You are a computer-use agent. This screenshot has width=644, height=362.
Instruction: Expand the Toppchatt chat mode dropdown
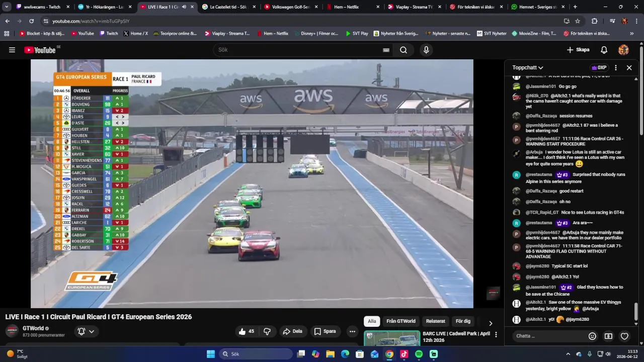tap(528, 67)
